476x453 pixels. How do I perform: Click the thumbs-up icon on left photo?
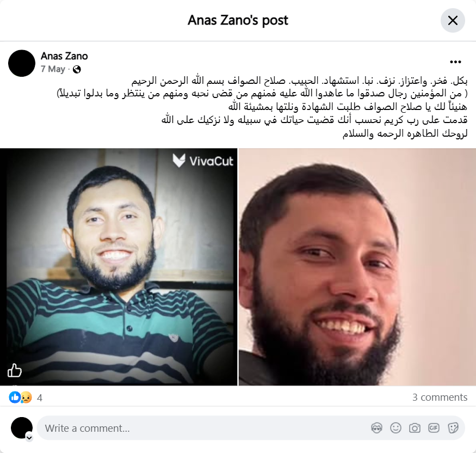click(14, 370)
